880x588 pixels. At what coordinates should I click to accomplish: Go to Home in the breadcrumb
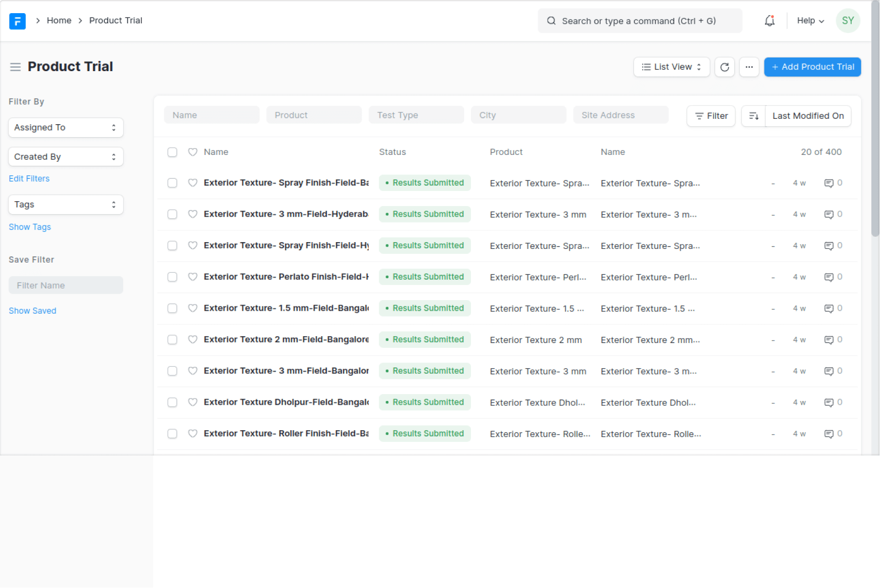59,20
